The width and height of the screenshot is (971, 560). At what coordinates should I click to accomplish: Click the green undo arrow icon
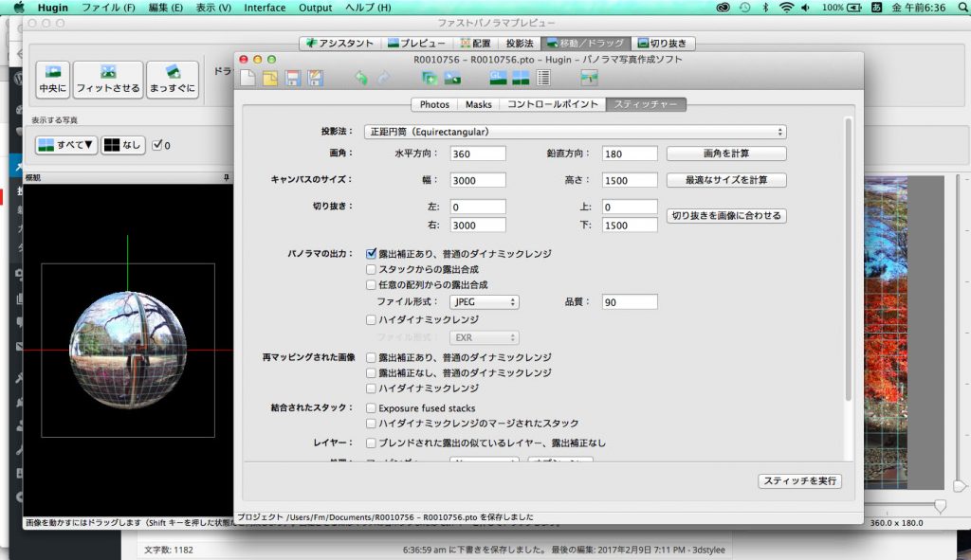(361, 78)
